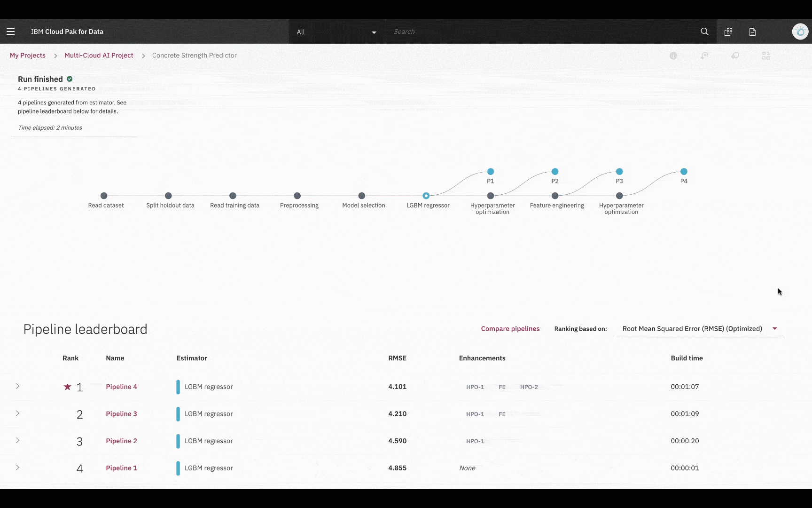The image size is (812, 508).
Task: Click the Split holdout data node
Action: (168, 196)
